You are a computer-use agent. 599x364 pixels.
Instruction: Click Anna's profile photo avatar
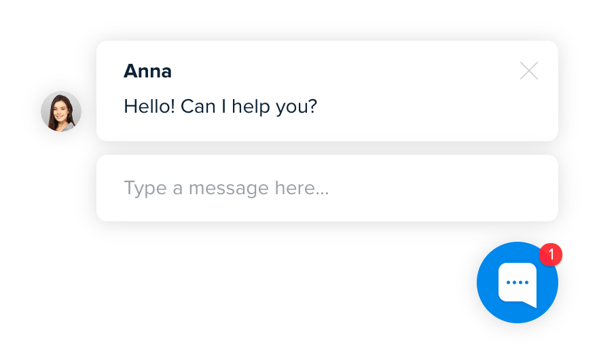coord(61,111)
